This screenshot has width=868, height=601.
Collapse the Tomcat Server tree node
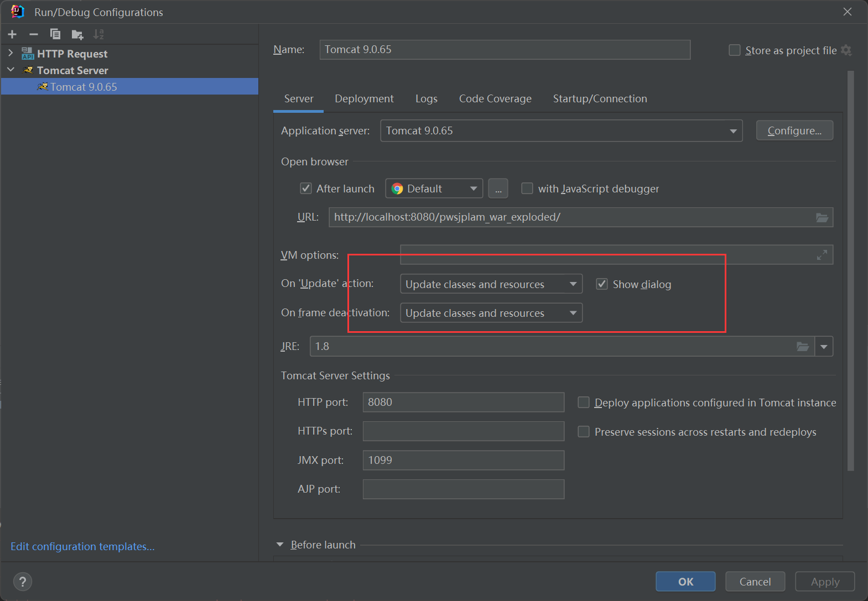point(11,70)
